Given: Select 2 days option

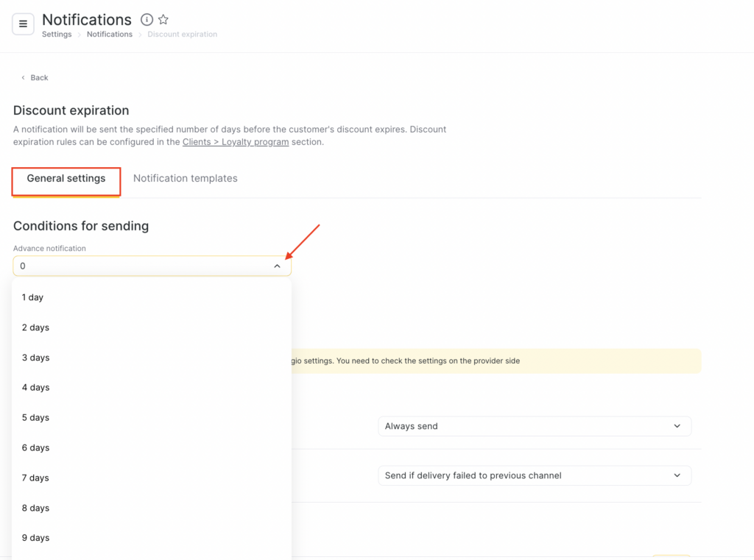Looking at the screenshot, I should tap(35, 327).
